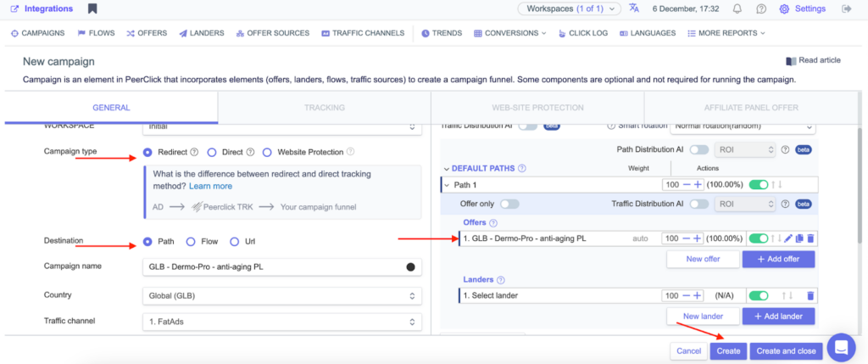This screenshot has width=868, height=364.
Task: Delete the GLB Dermo-Pro offer with trash icon
Action: point(810,238)
